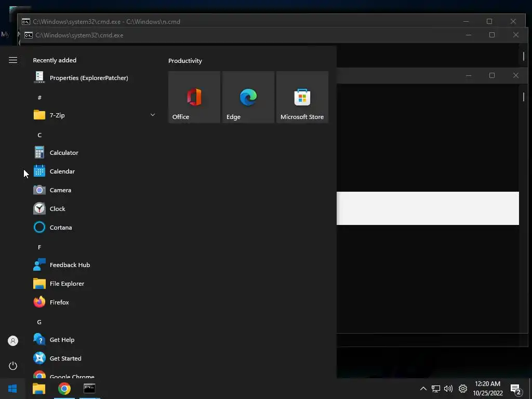Click the 'C' letter header in app list
Viewport: 532px width, 399px height.
click(x=39, y=135)
